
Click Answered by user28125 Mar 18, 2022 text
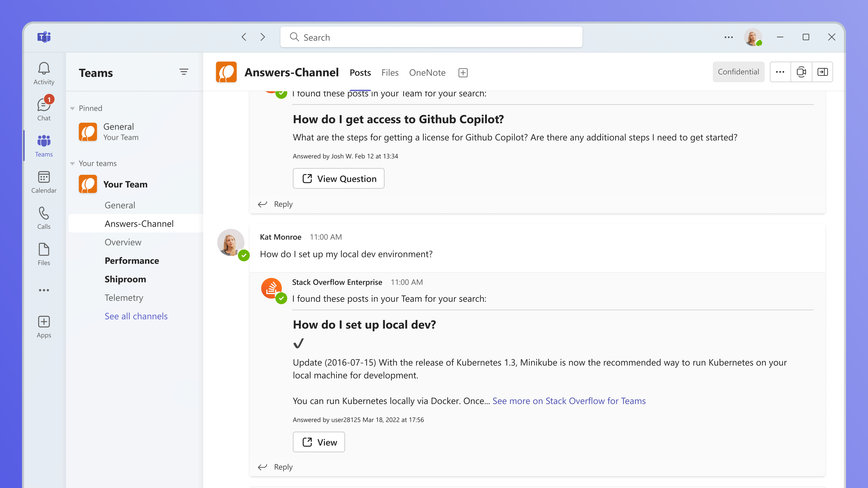click(x=358, y=420)
